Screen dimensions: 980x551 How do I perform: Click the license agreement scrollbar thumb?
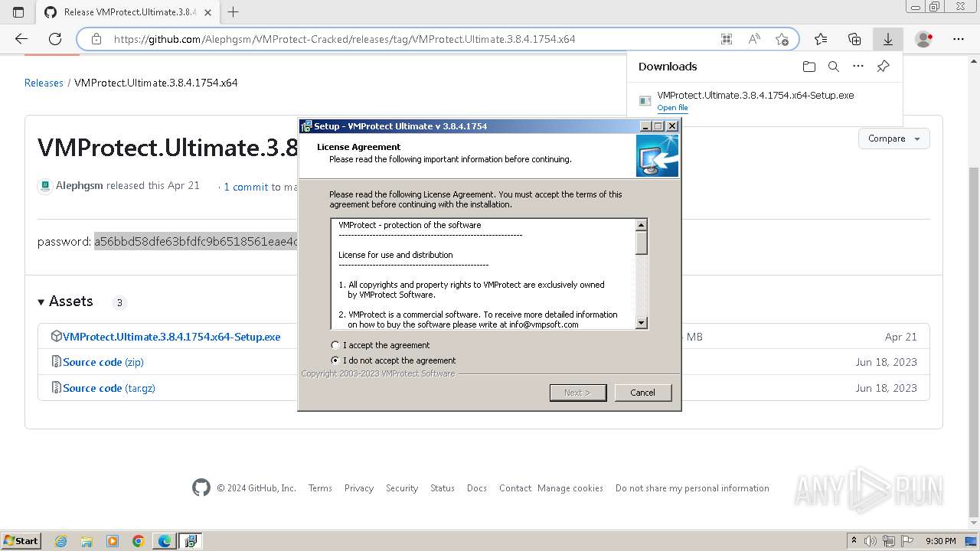(642, 242)
